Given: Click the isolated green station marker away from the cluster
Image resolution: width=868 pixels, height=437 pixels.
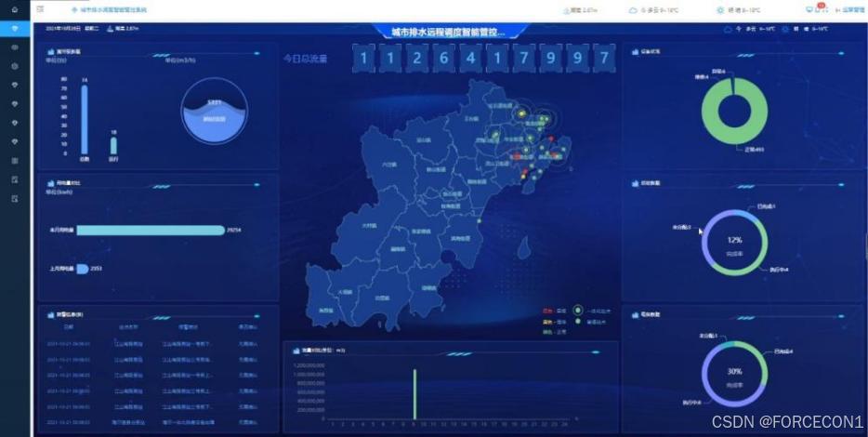Looking at the screenshot, I should point(479,221).
